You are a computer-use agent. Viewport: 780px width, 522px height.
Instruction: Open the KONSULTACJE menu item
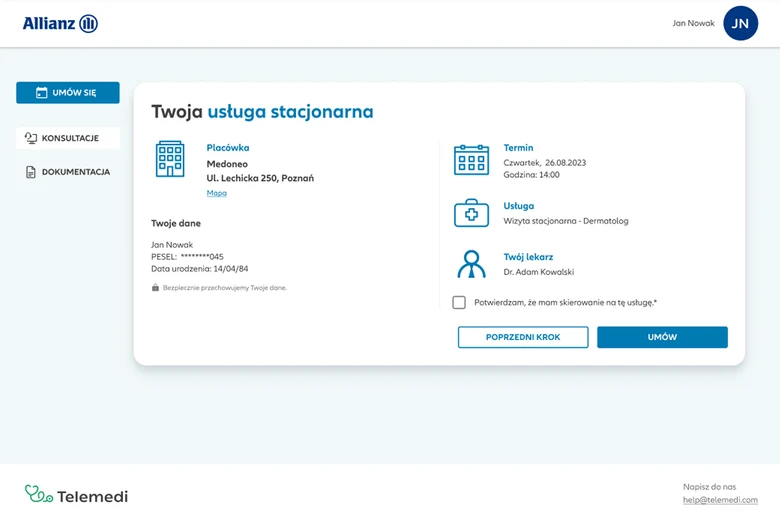(68, 138)
